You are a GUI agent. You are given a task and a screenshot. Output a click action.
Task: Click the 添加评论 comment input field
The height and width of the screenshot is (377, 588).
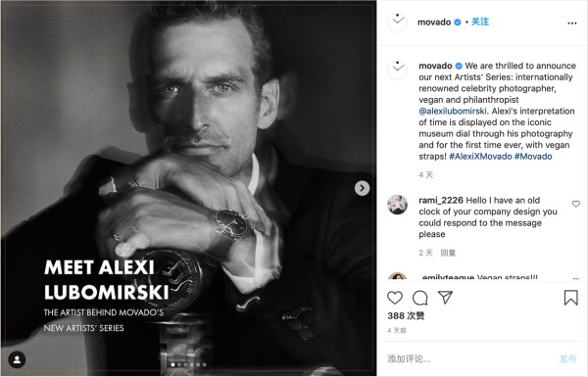pos(468,359)
